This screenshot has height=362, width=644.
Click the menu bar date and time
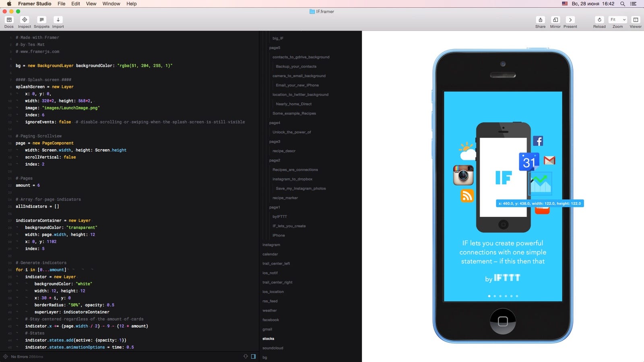pos(593,4)
